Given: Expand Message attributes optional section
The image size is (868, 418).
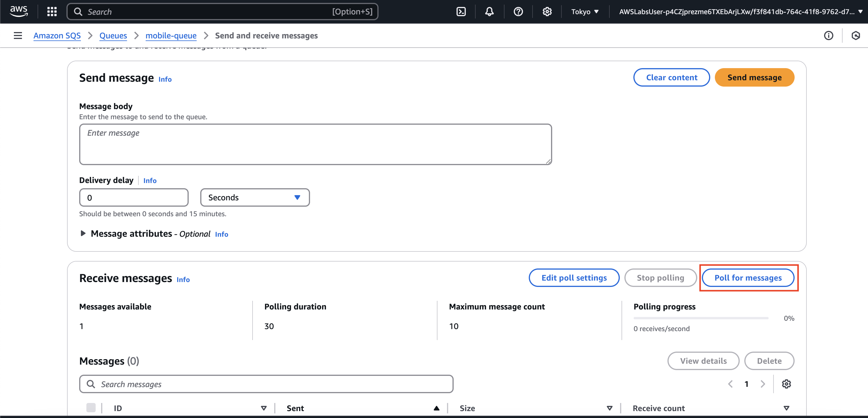Looking at the screenshot, I should point(83,233).
